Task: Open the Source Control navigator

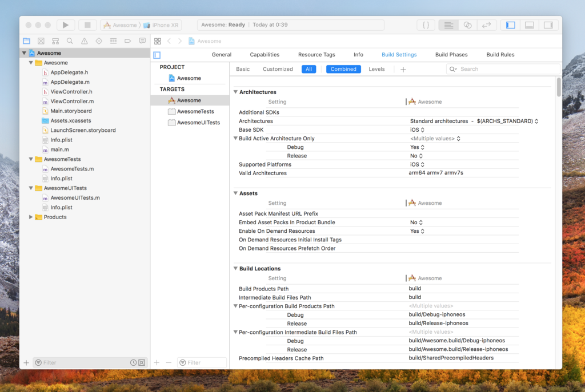Action: pyautogui.click(x=41, y=41)
